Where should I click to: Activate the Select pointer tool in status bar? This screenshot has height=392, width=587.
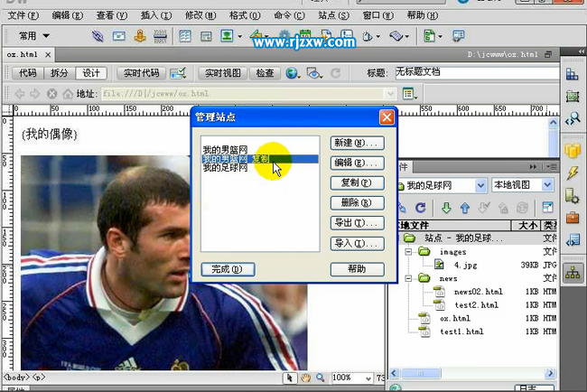289,378
